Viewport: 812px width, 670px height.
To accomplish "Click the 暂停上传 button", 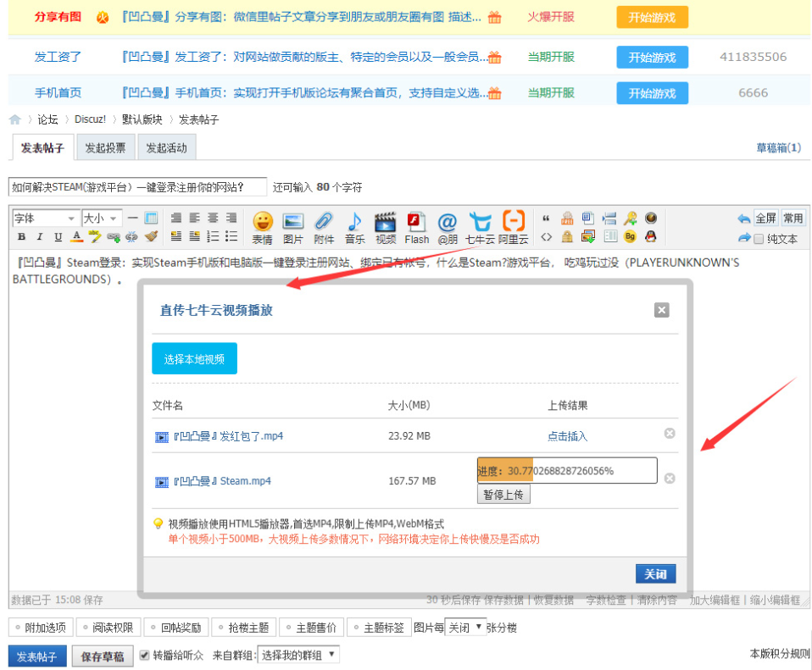I will [x=503, y=495].
